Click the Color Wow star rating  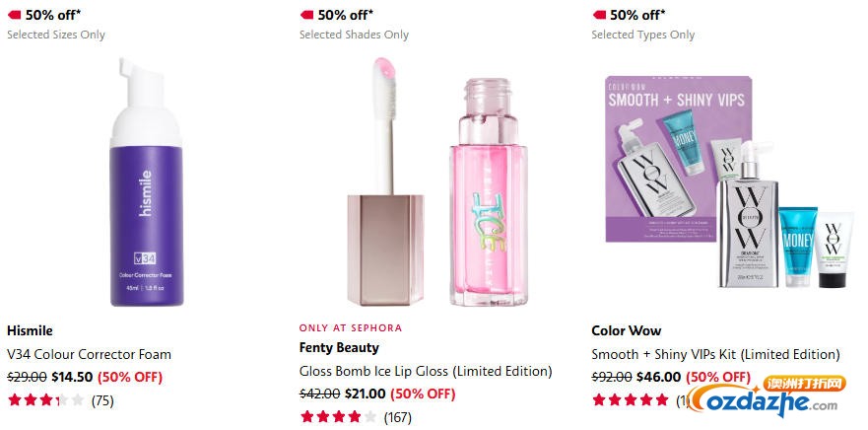click(630, 400)
